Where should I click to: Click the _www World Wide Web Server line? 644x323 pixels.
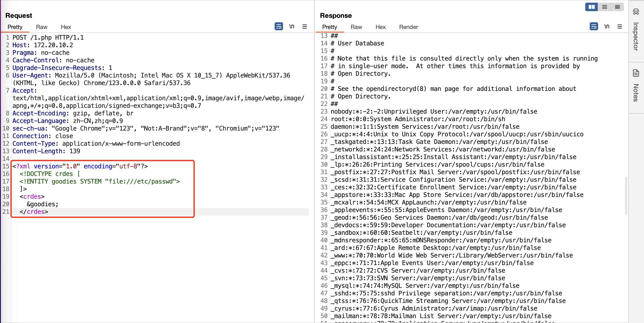tap(452, 256)
